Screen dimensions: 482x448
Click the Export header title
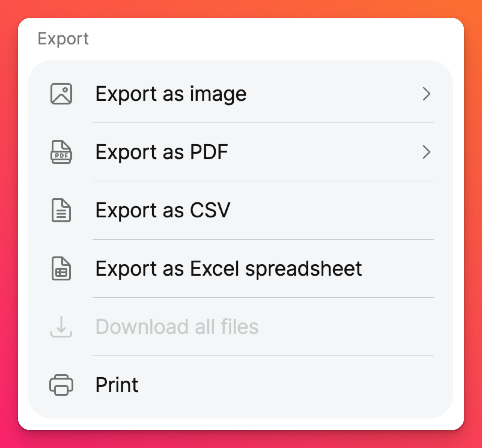point(63,39)
